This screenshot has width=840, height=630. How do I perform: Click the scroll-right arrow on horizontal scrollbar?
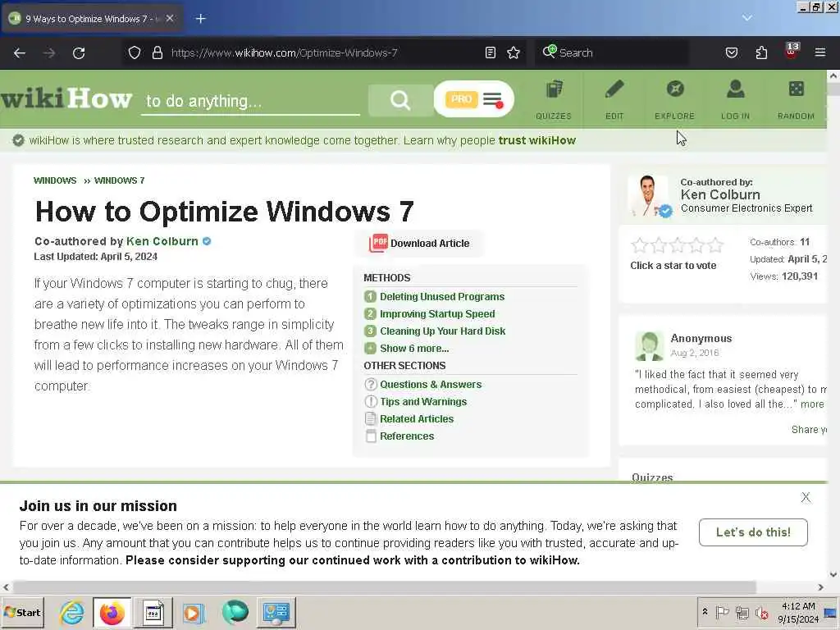pyautogui.click(x=820, y=587)
